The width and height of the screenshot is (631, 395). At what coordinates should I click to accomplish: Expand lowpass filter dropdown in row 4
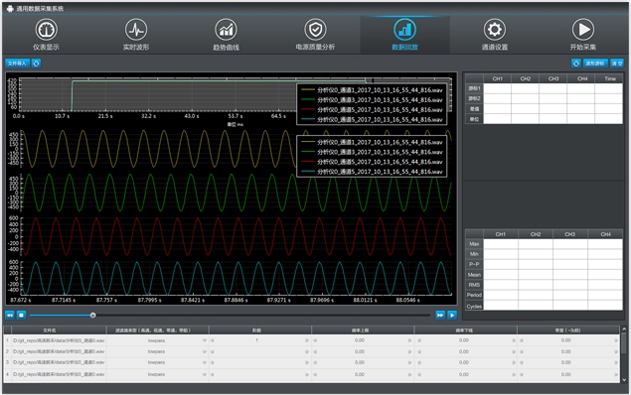point(204,374)
